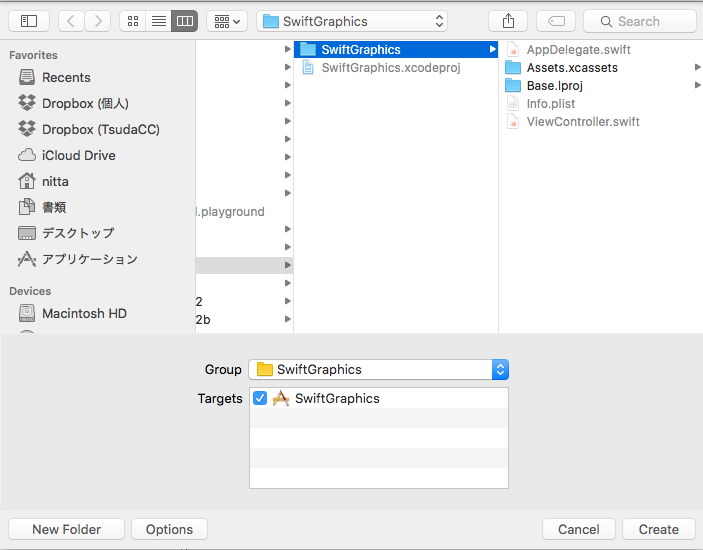Screen dimensions: 703x550
Task: Expand the Assets.xcassets folder
Action: point(697,68)
